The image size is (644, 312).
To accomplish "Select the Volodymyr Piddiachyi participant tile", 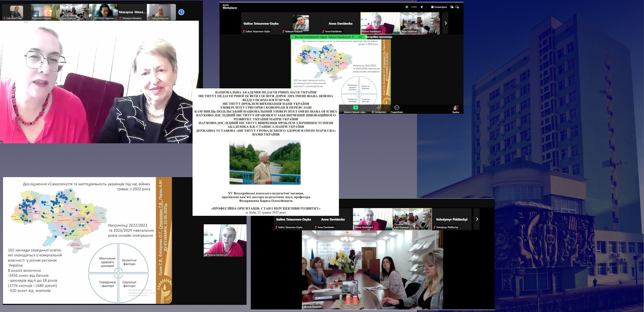I will coord(452,219).
